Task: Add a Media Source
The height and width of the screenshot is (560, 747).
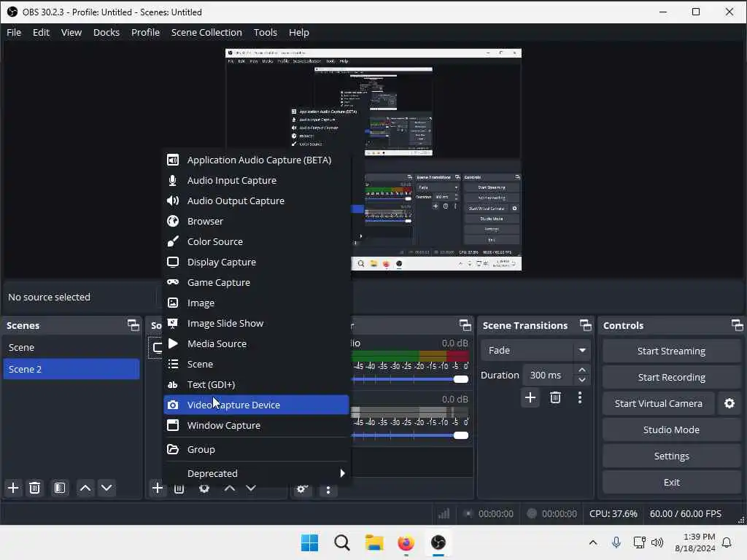Action: [x=256, y=344]
